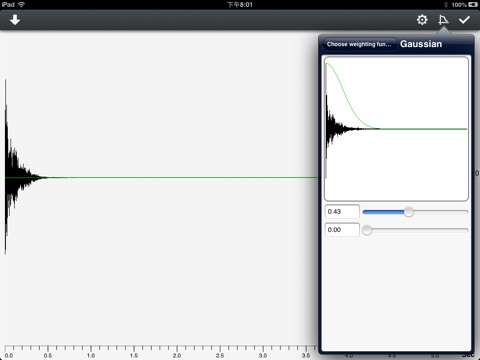Click the 0.43 slider thumb

point(409,212)
